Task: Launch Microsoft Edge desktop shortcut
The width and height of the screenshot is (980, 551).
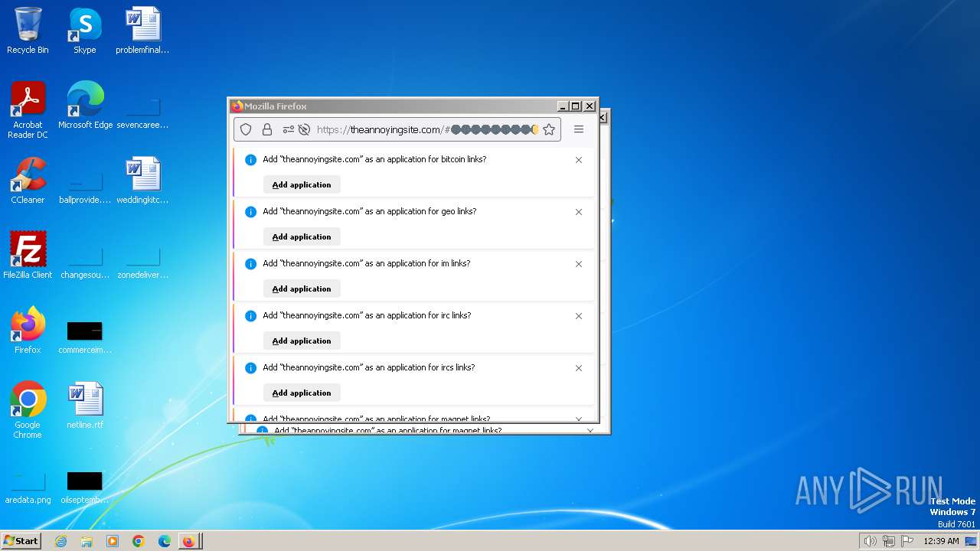Action: 85,106
